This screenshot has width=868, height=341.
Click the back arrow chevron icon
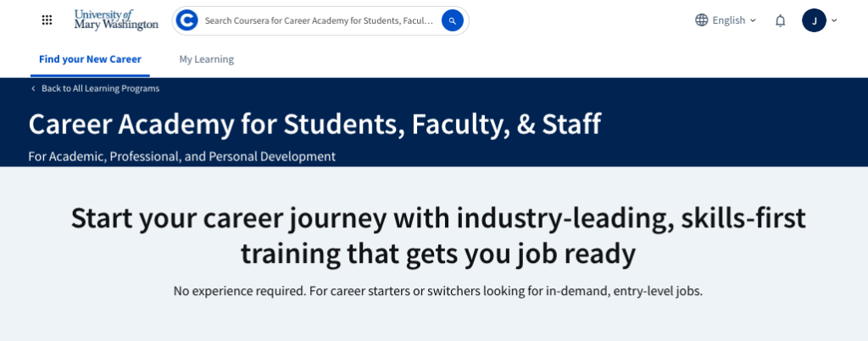tap(34, 89)
